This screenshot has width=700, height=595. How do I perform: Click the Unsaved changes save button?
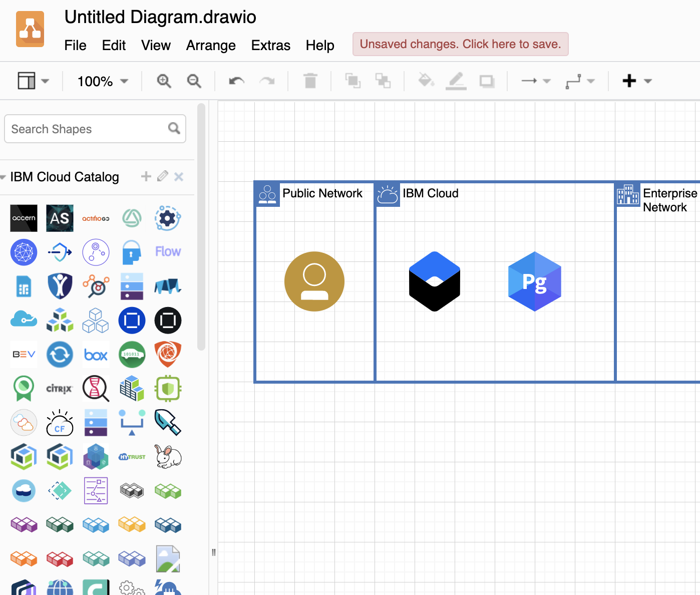pyautogui.click(x=460, y=44)
